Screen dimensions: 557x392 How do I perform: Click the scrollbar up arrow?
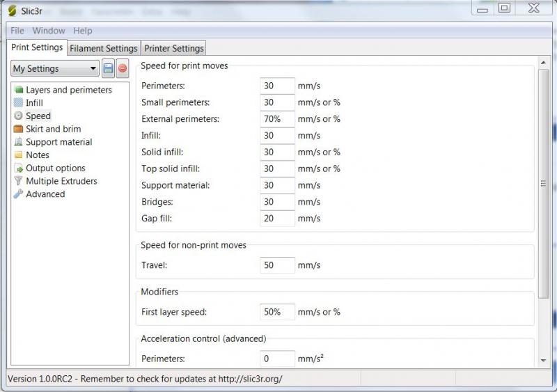click(543, 63)
